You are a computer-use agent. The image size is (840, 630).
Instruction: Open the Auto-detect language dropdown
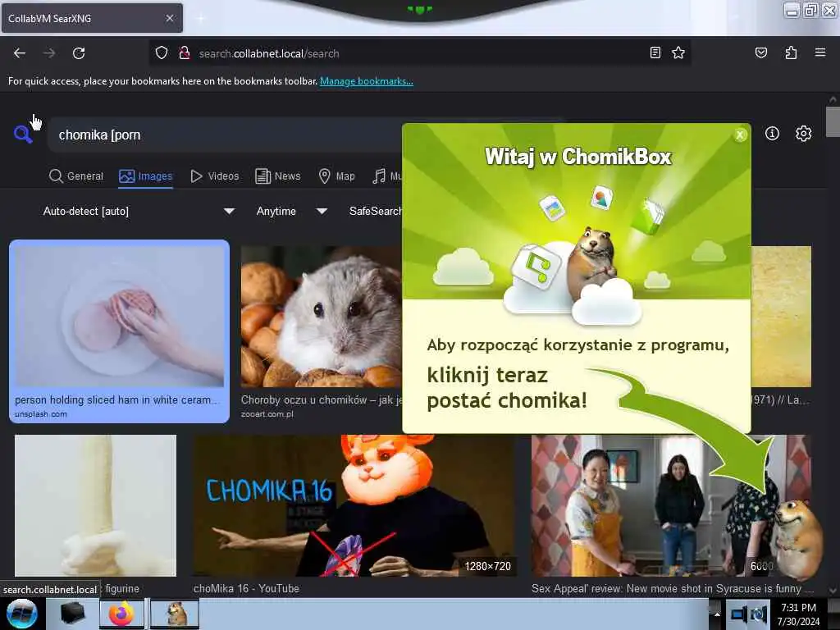coord(138,211)
